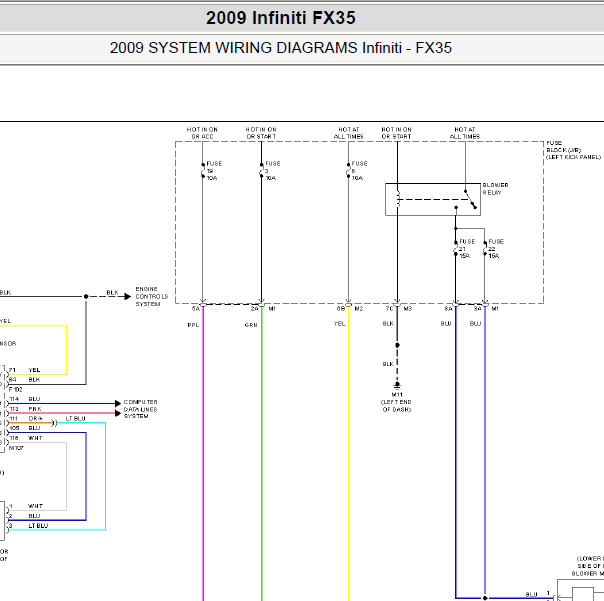Click the '2 BLU' pin label
604x601 pixels.
pos(24,516)
